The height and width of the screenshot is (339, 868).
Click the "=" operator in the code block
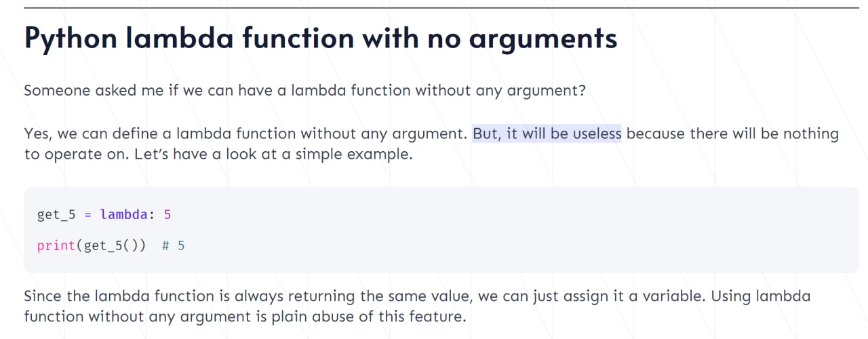tap(87, 215)
